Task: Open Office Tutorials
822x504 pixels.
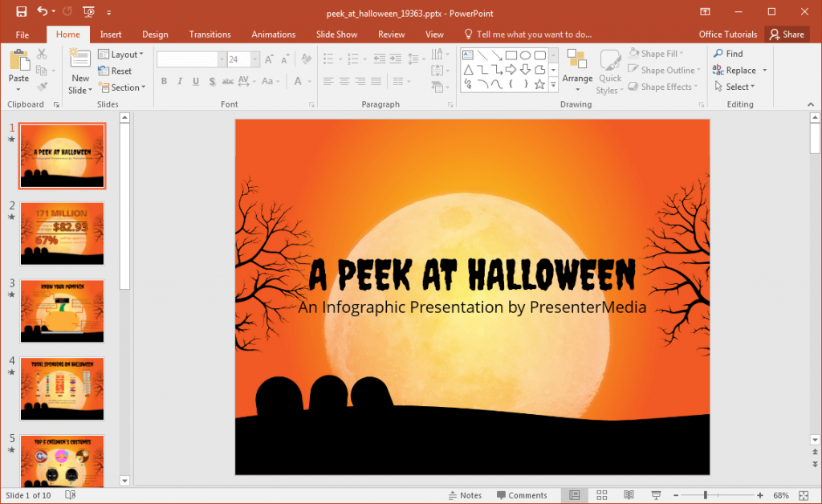Action: point(728,35)
